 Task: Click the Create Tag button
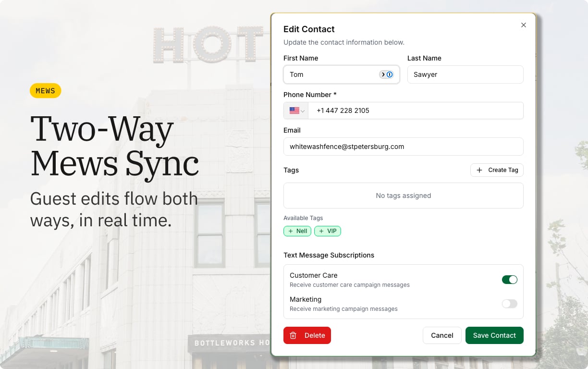click(x=497, y=170)
